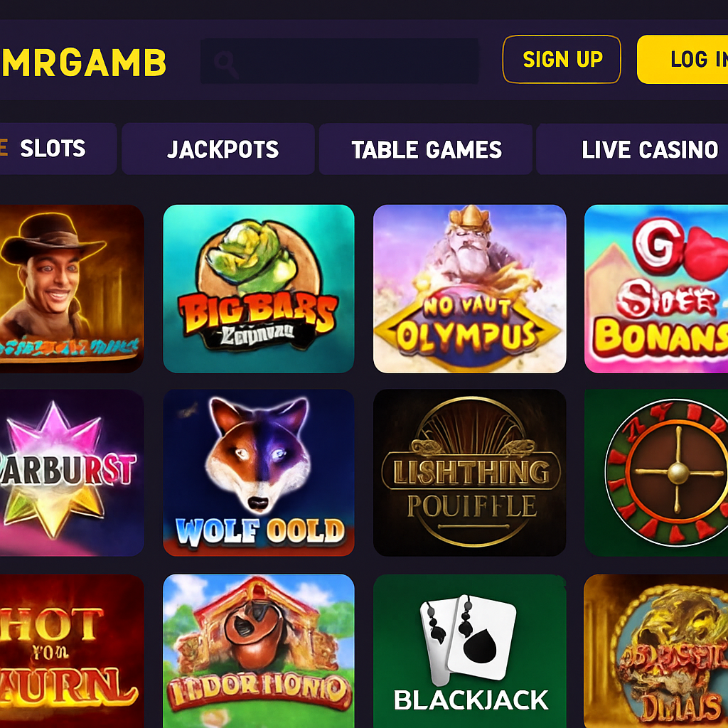The height and width of the screenshot is (728, 728).
Task: Launch the Starburst slot tile
Action: click(72, 473)
